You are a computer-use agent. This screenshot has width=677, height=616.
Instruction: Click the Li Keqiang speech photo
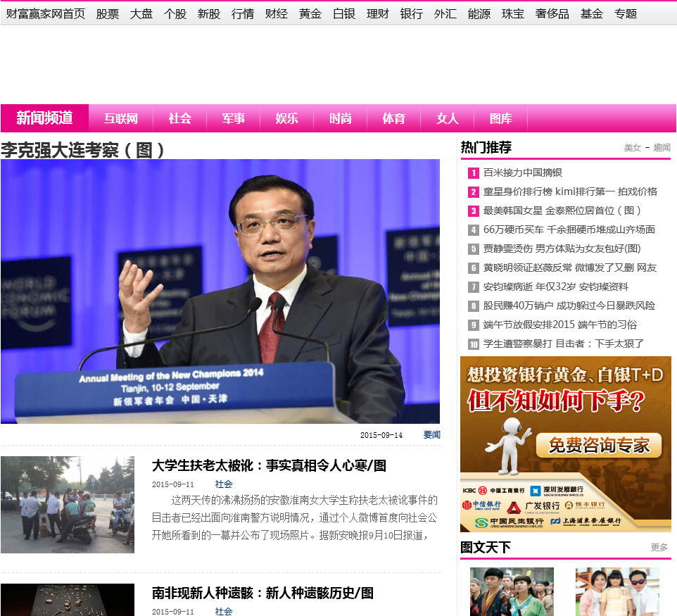point(220,291)
